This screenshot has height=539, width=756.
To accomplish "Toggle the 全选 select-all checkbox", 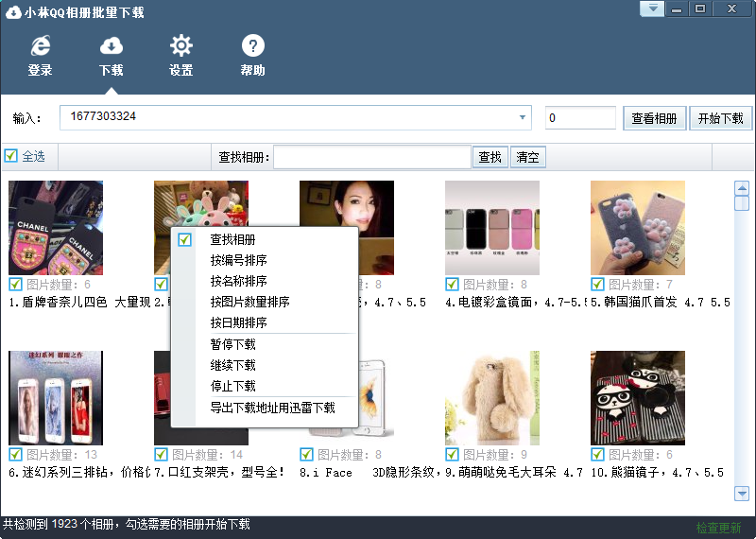I will (10, 156).
